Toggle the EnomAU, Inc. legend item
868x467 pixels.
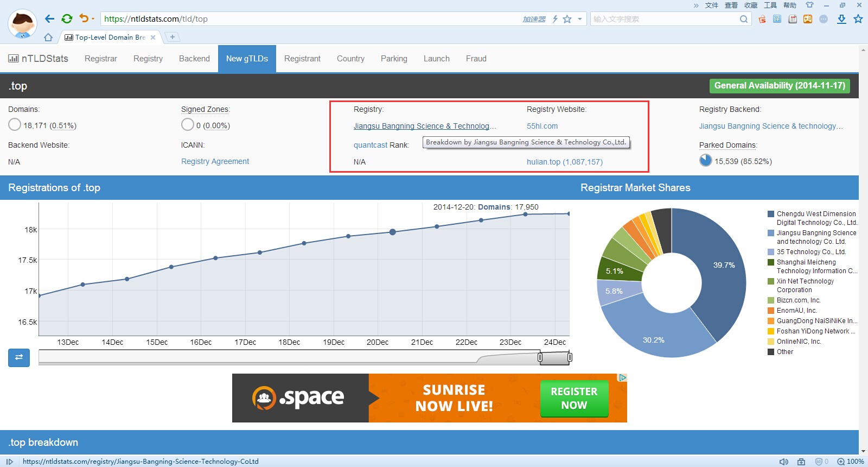796,311
